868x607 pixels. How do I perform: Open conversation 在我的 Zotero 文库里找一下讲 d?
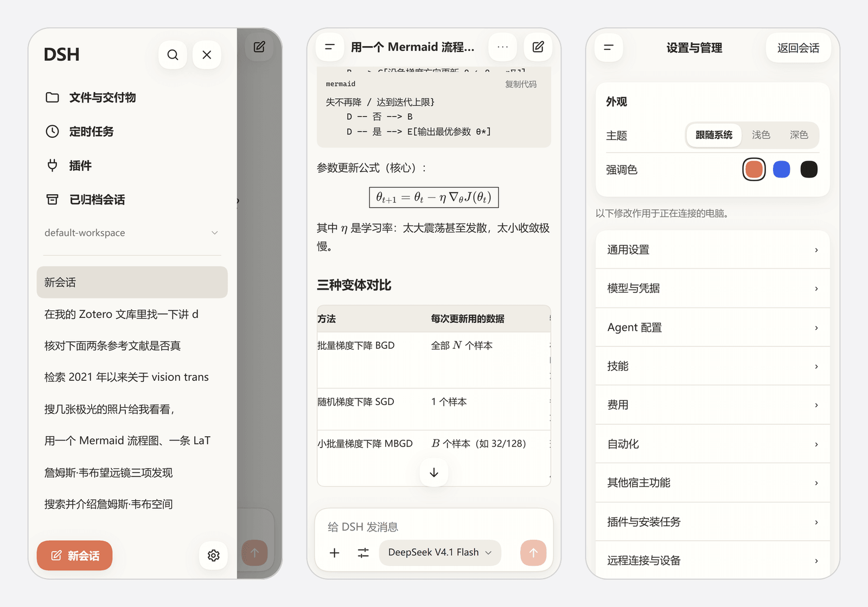tap(132, 314)
